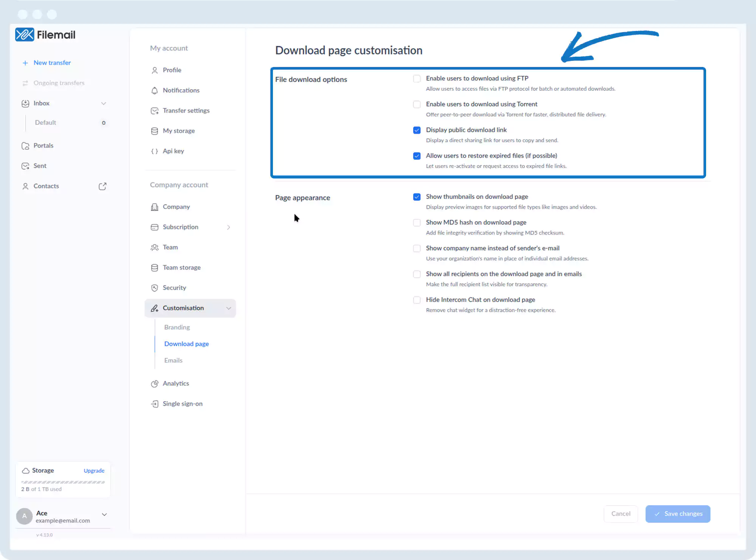Check Show MD5 hash on download page
Viewport: 756px width, 560px height.
417,223
